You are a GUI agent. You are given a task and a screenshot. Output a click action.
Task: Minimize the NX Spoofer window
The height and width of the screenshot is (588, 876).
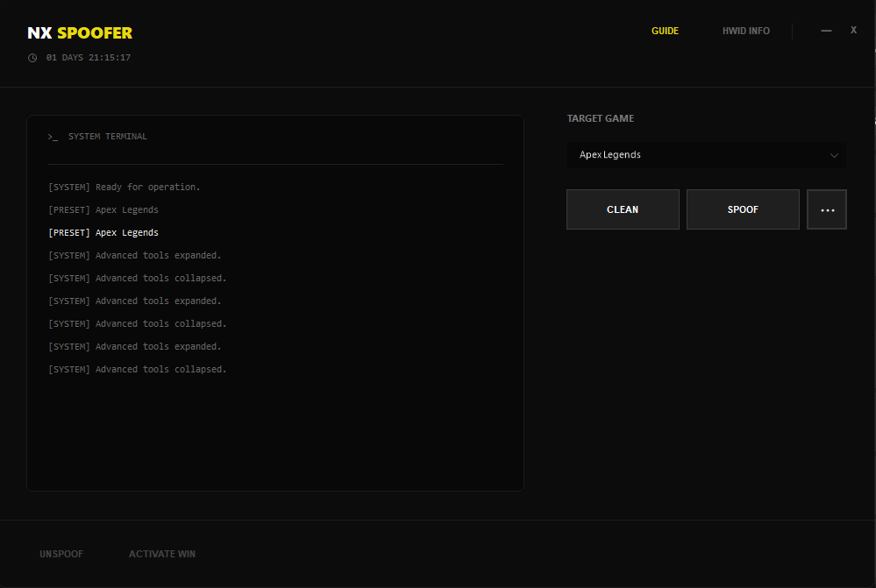pos(826,31)
